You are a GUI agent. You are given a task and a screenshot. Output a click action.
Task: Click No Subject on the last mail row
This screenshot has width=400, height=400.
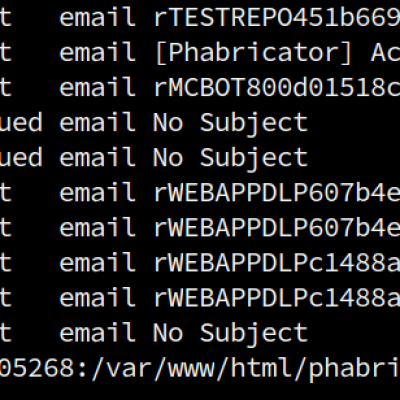pyautogui.click(x=230, y=334)
